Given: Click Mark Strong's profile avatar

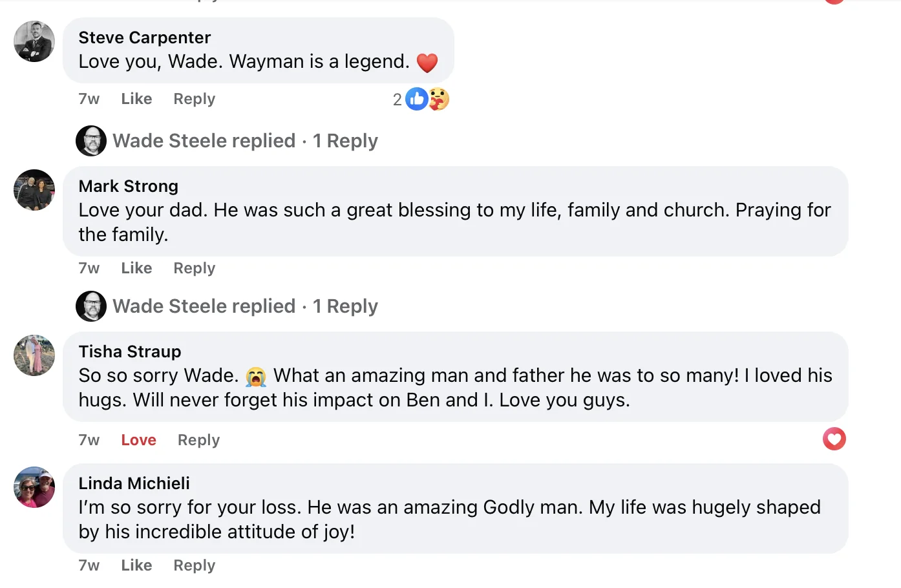Looking at the screenshot, I should 34,190.
